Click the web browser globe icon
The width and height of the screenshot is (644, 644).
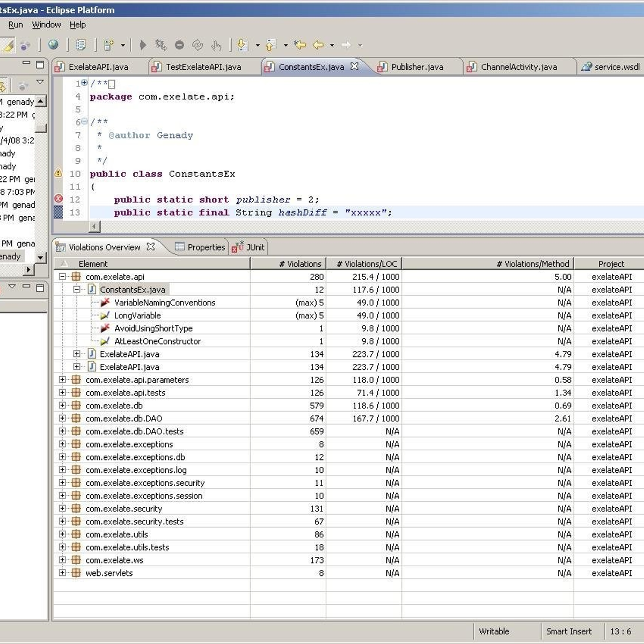pyautogui.click(x=53, y=45)
